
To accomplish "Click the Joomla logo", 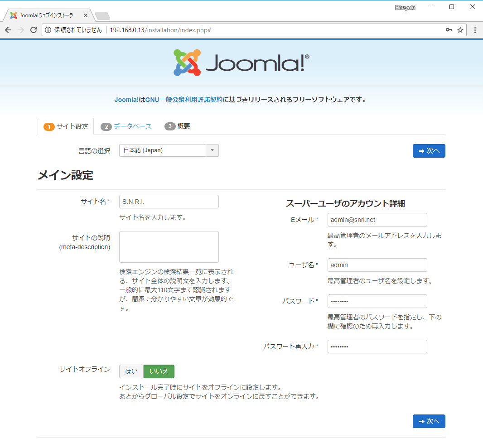I will [241, 63].
